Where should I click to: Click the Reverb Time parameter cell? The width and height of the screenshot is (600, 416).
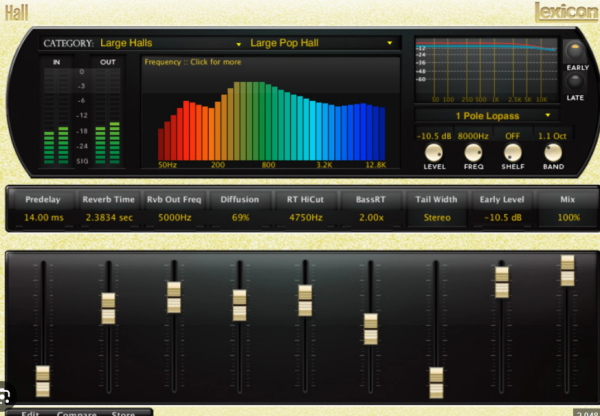tap(108, 208)
